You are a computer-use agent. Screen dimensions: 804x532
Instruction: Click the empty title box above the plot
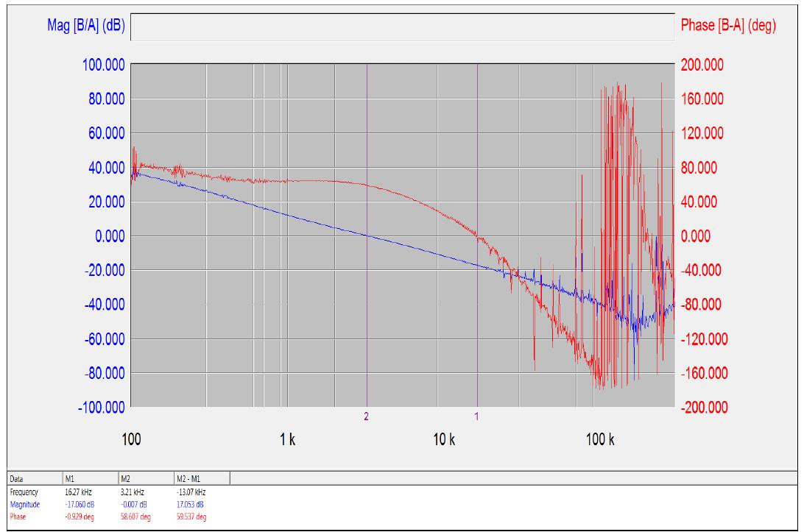coord(402,26)
